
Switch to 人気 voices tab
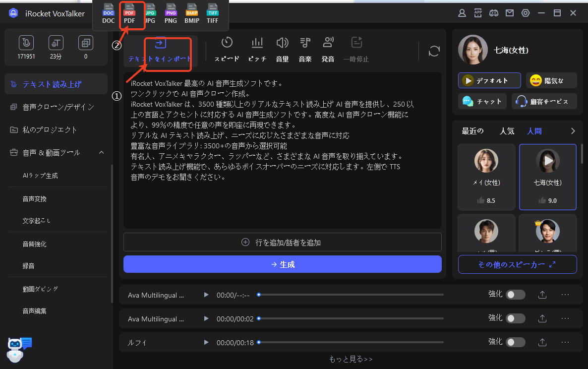click(507, 131)
